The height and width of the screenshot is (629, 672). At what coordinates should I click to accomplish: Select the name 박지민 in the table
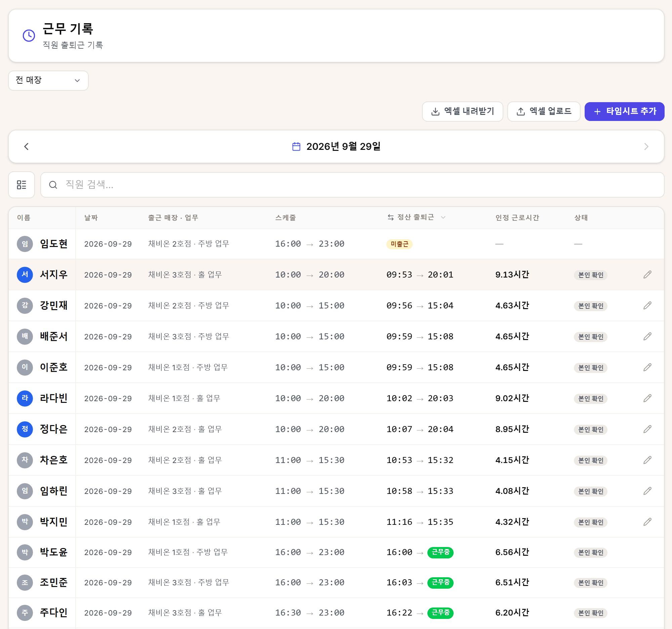tap(54, 522)
